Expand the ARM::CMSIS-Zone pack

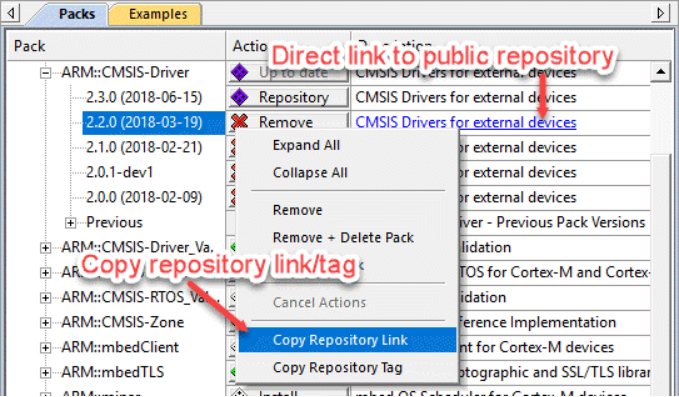coord(45,323)
